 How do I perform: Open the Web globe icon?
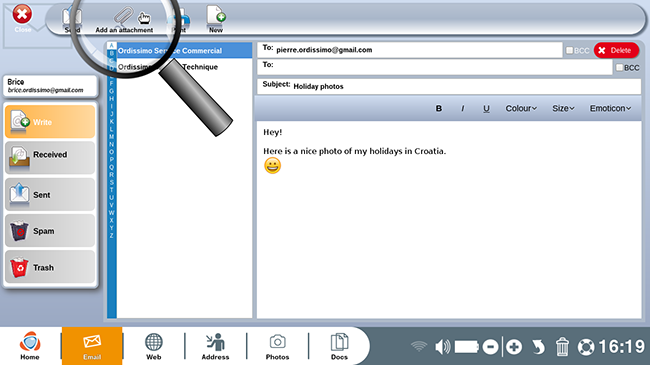pos(153,346)
